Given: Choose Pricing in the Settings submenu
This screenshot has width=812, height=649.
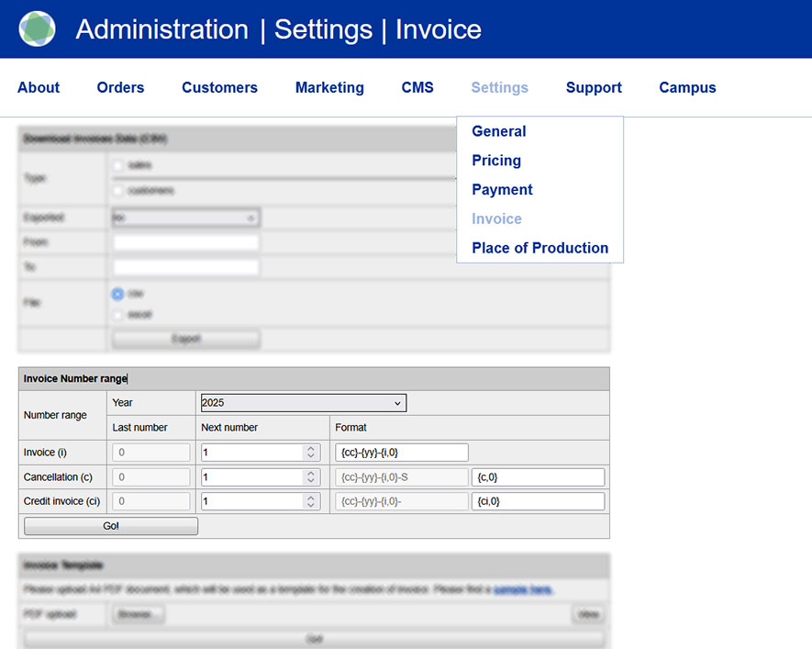Looking at the screenshot, I should pyautogui.click(x=496, y=161).
